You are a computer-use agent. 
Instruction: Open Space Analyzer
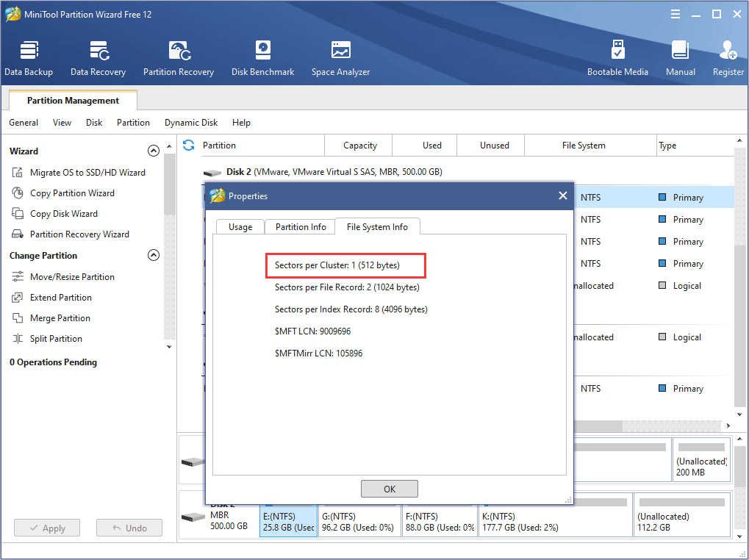point(340,58)
